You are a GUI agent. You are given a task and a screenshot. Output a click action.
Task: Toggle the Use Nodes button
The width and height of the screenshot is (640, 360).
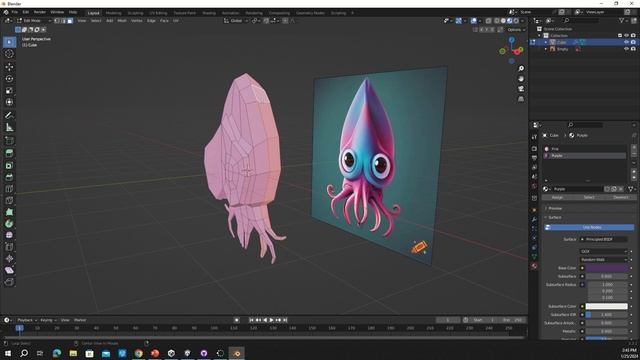(589, 227)
